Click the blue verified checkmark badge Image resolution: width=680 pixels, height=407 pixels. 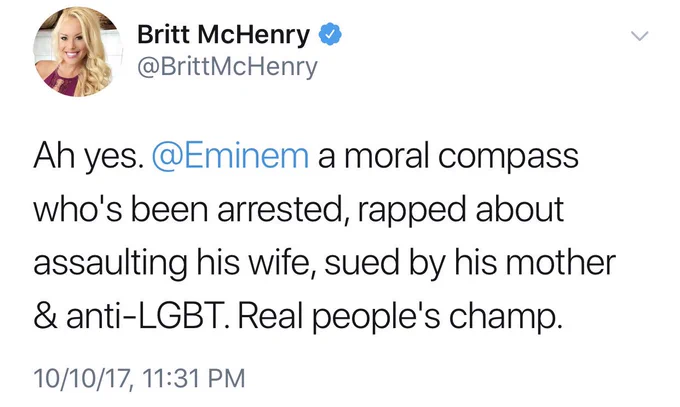(330, 35)
